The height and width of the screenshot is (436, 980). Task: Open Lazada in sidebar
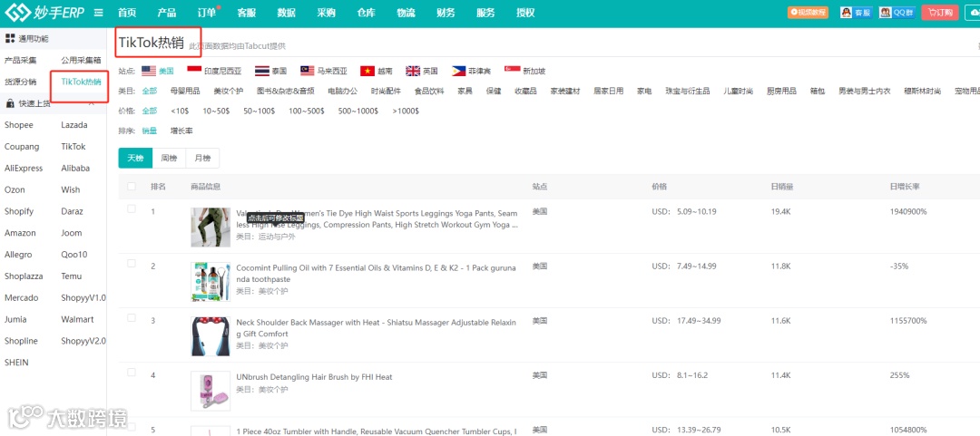(73, 125)
